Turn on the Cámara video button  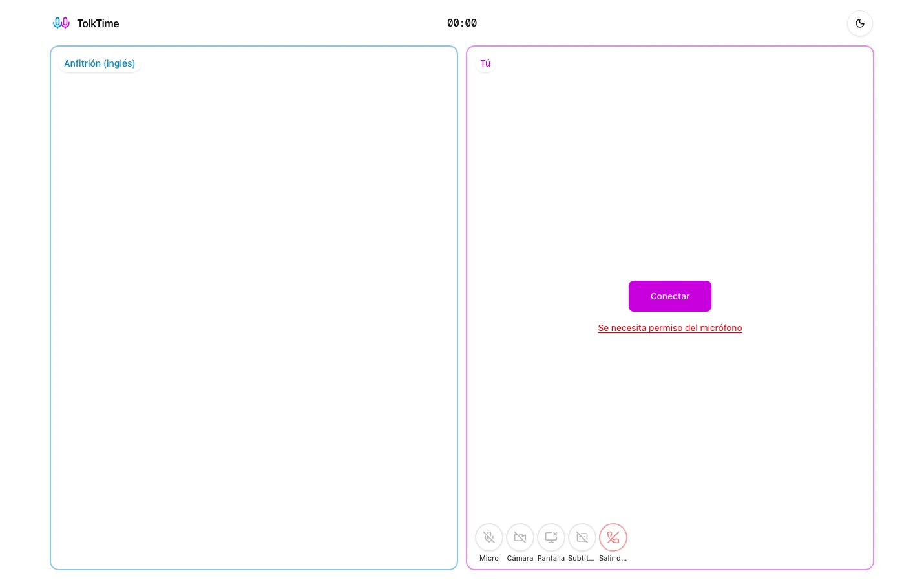[520, 537]
